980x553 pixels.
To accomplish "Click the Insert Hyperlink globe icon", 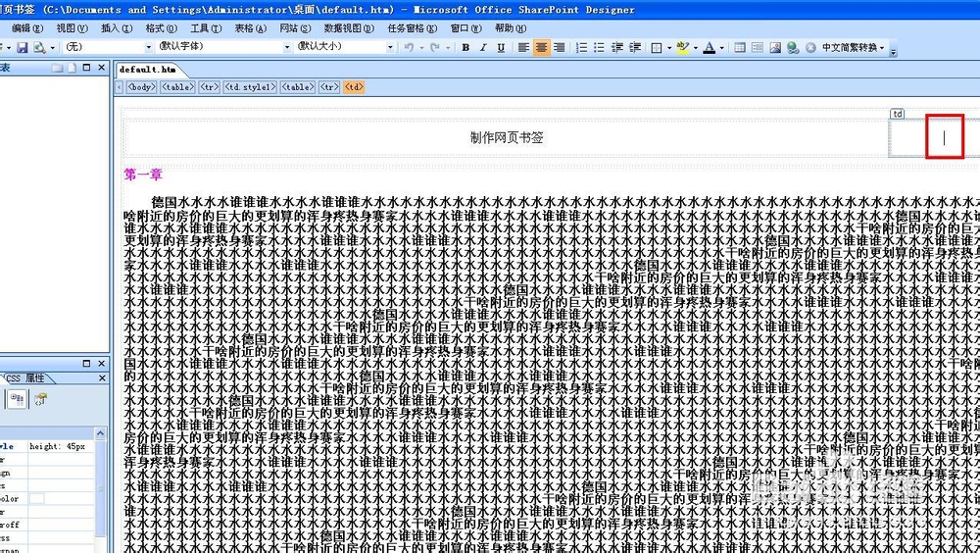I will click(x=793, y=47).
